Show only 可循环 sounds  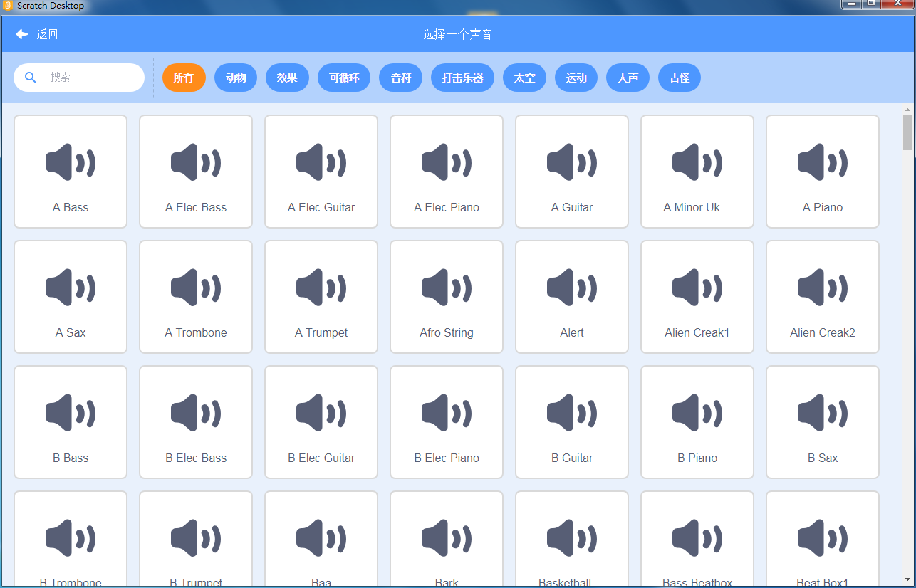click(344, 78)
